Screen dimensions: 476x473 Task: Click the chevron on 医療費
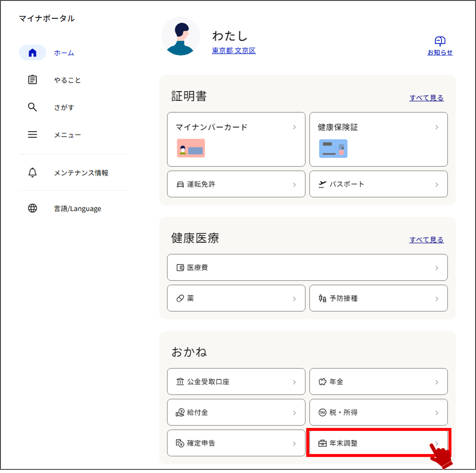point(437,268)
